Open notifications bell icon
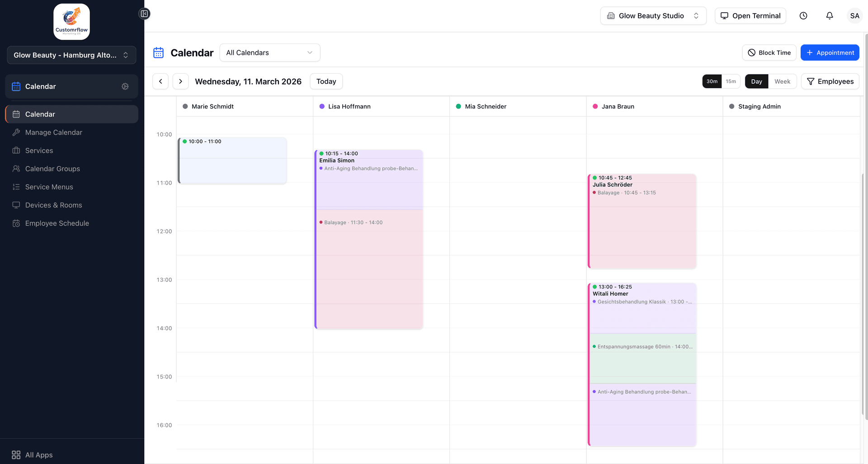The height and width of the screenshot is (464, 868). point(830,16)
